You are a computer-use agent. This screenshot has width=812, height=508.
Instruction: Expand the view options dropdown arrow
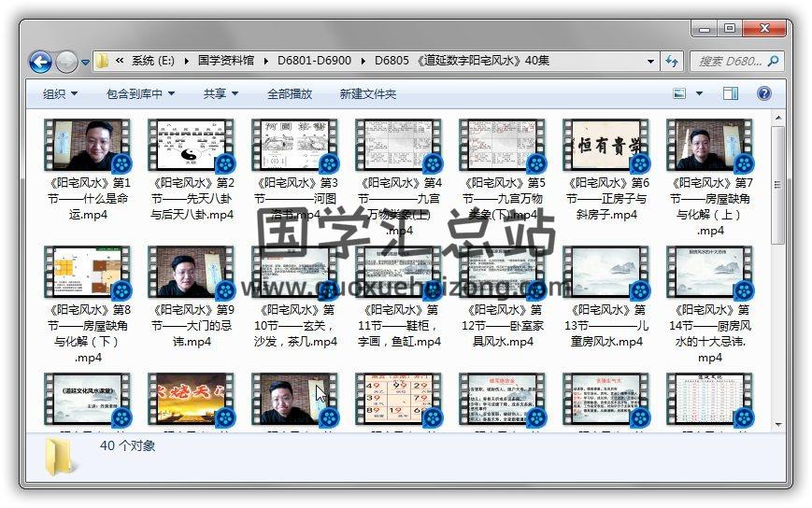(699, 93)
